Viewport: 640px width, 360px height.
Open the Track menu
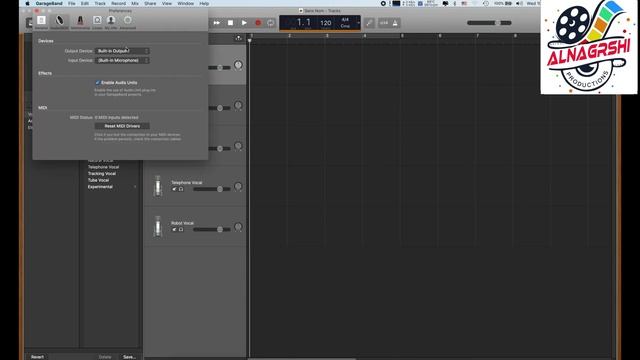[100, 3]
